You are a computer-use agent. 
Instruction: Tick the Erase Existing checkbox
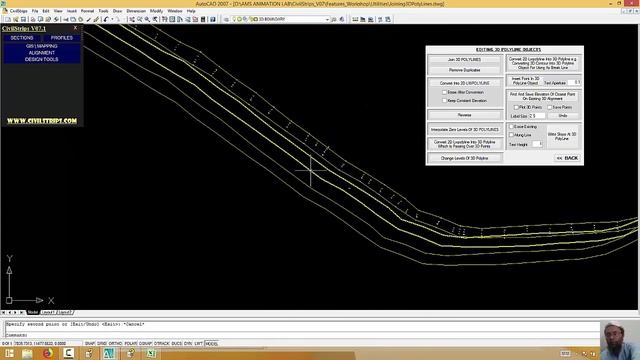tap(511, 127)
